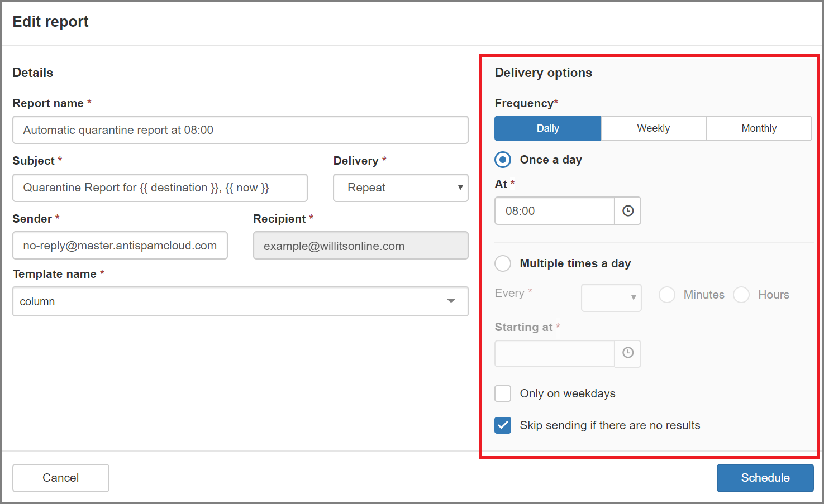Uncheck Skip sending if there are no results
The height and width of the screenshot is (504, 824).
pyautogui.click(x=503, y=425)
